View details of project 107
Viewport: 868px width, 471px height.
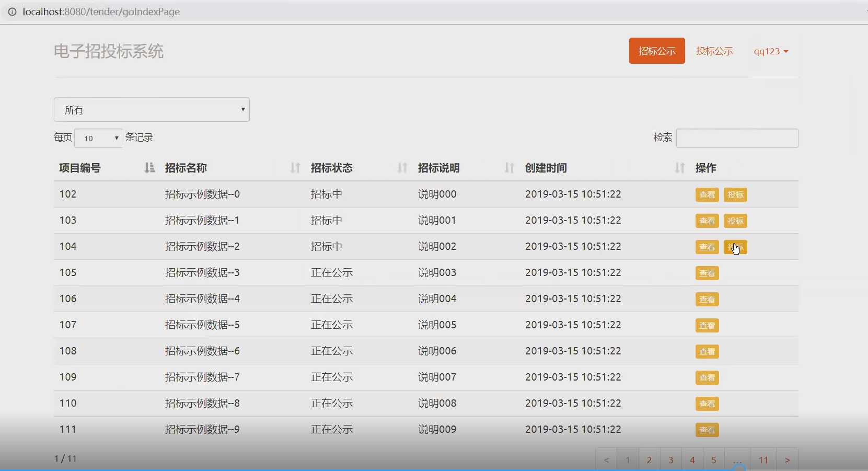pyautogui.click(x=707, y=326)
